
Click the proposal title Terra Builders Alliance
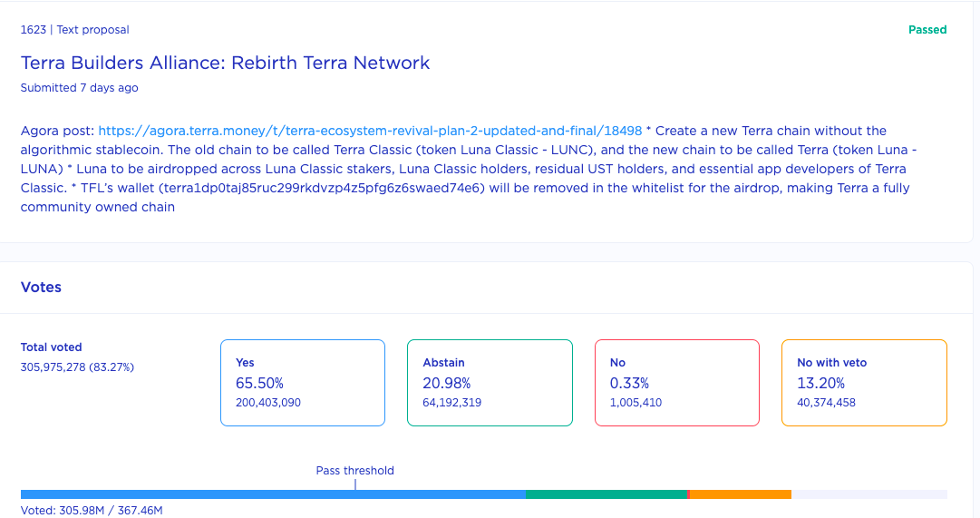coord(225,63)
